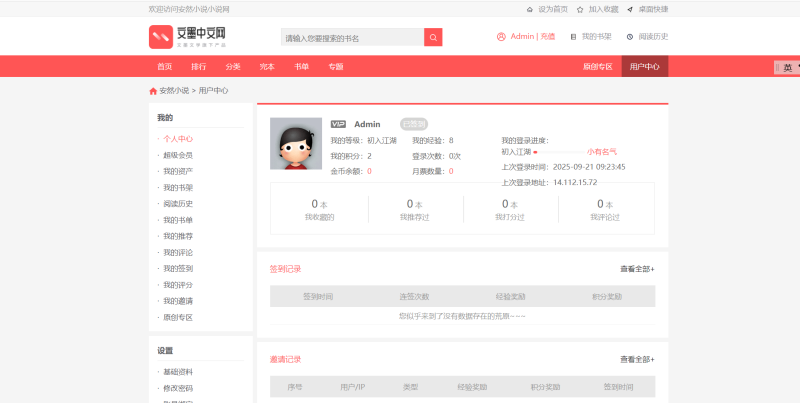Click the 我打分过 count box
The width and height of the screenshot is (800, 403).
510,209
